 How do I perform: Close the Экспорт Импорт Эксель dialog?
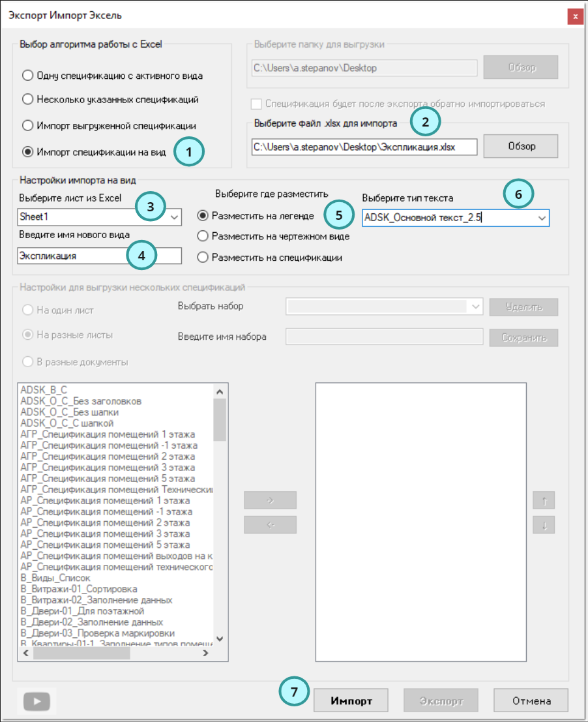[x=575, y=16]
